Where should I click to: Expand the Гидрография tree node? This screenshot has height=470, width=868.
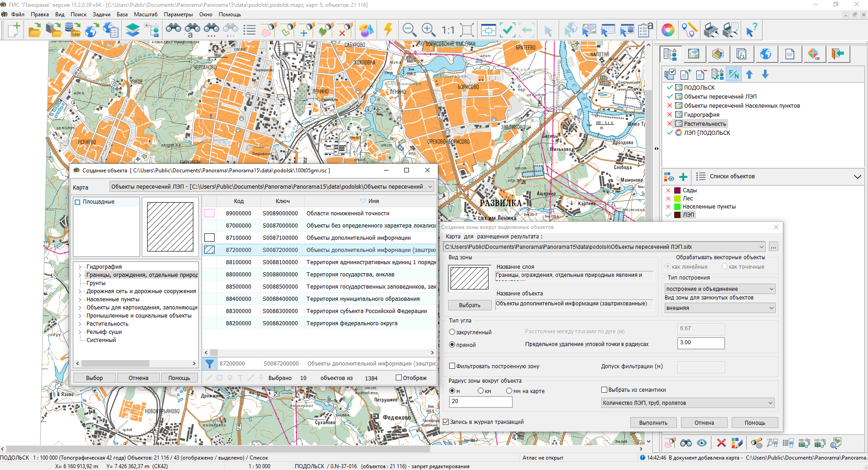(x=80, y=267)
